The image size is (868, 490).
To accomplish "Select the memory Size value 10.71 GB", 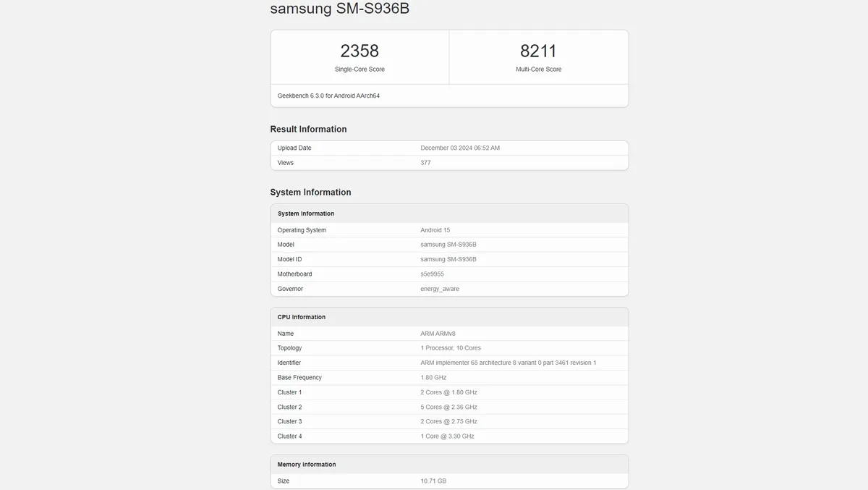I will coord(433,480).
